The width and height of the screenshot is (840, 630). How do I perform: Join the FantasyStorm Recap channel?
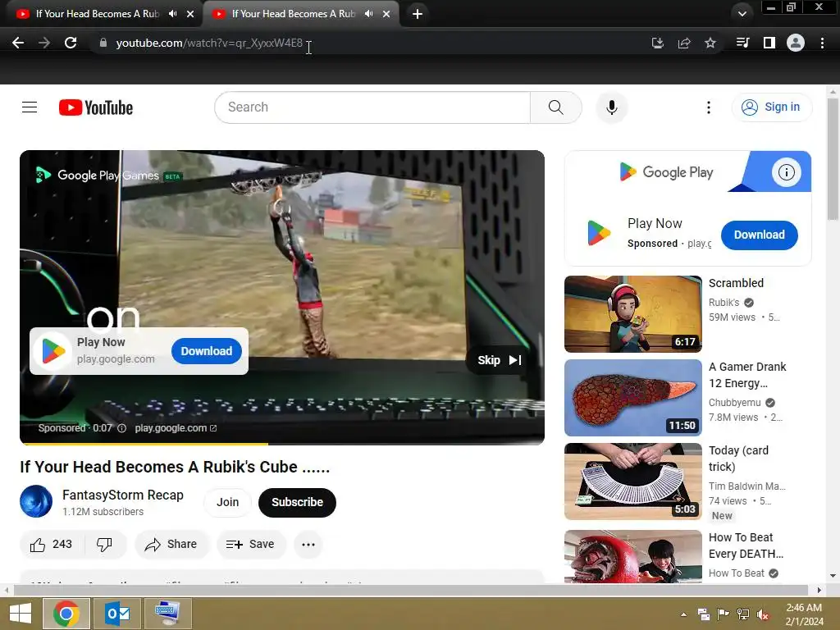(228, 502)
